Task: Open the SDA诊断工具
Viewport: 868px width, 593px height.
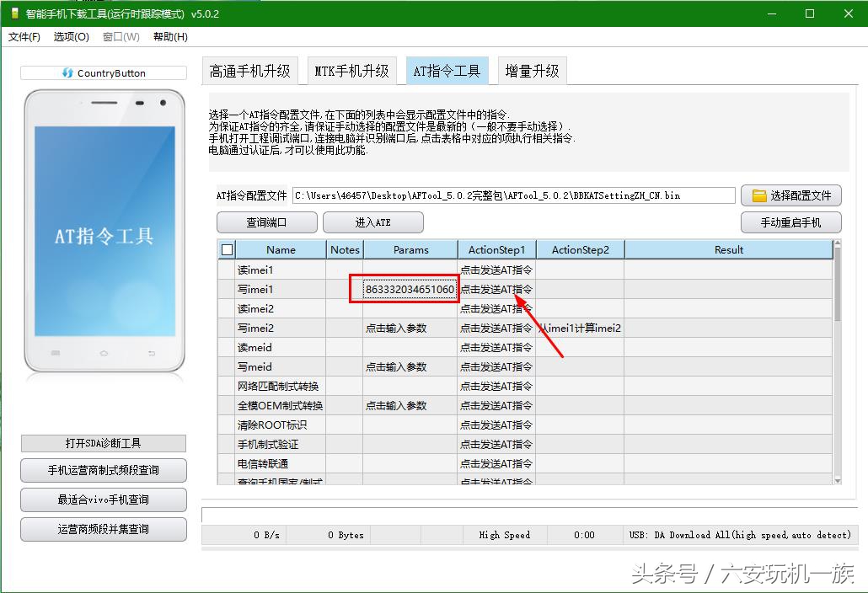Action: click(103, 443)
